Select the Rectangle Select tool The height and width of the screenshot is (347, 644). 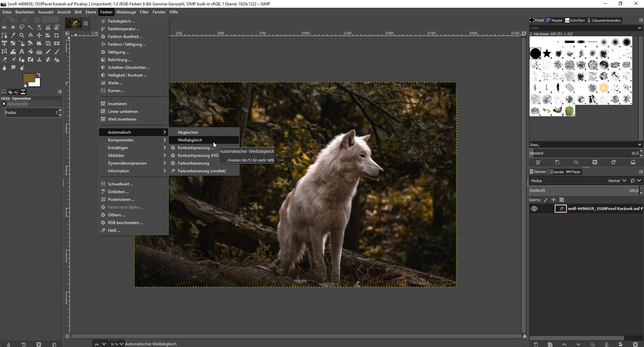tap(4, 27)
